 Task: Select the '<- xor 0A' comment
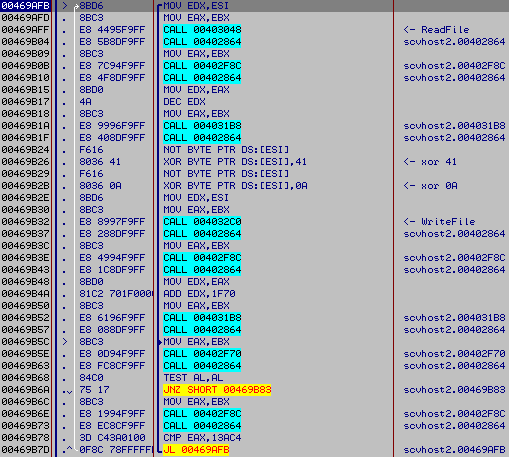(x=430, y=186)
